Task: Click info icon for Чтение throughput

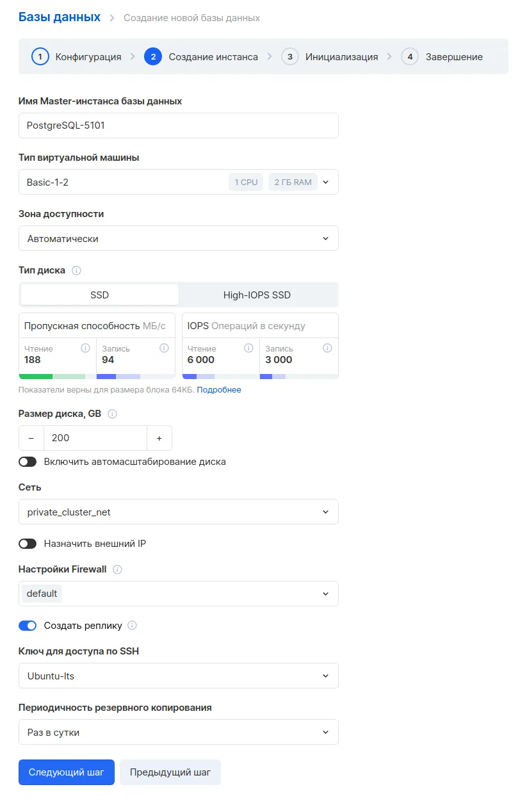Action: point(85,348)
